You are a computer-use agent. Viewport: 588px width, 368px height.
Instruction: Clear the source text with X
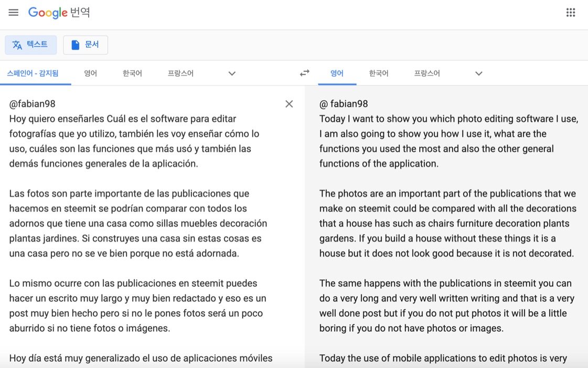289,104
